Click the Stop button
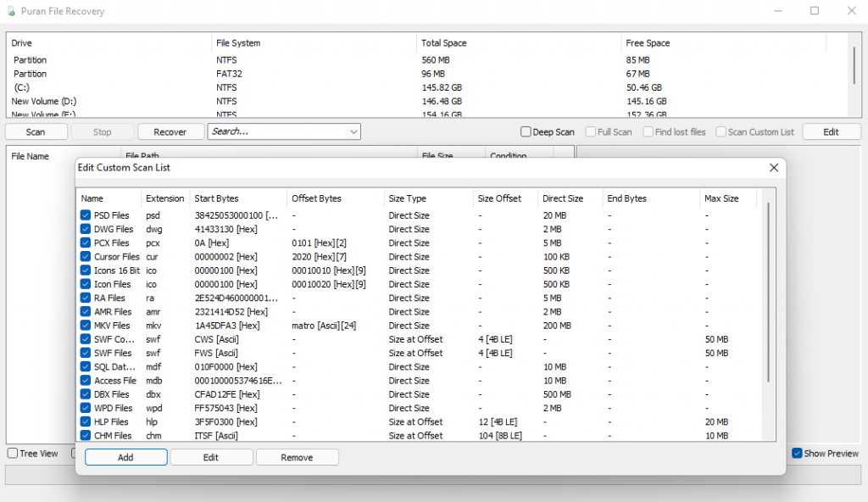The height and width of the screenshot is (502, 868). coord(102,131)
